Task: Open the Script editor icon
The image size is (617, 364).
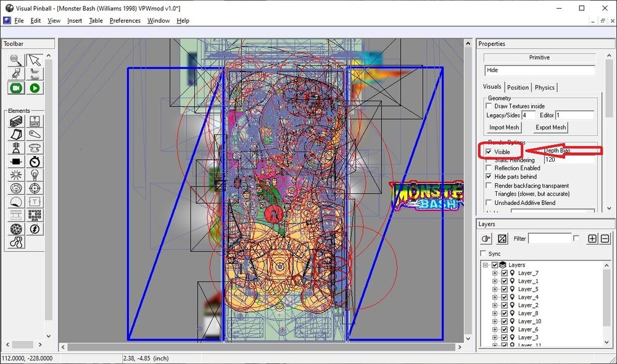Action: (x=35, y=73)
